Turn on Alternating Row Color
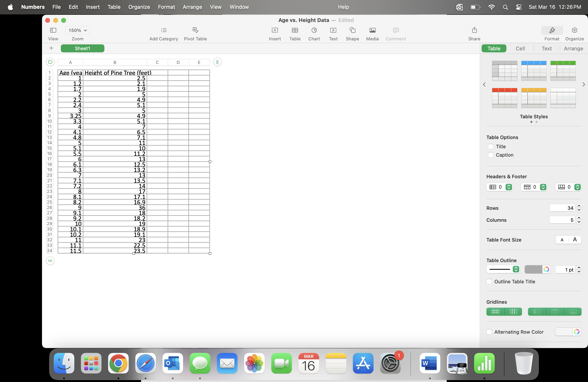This screenshot has width=588, height=382. tap(489, 332)
